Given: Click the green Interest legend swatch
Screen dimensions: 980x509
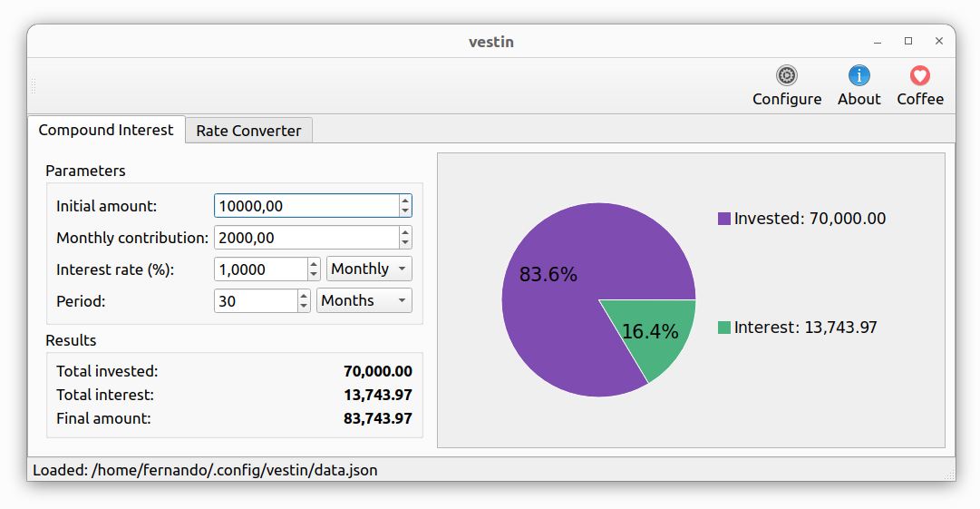Looking at the screenshot, I should (724, 328).
